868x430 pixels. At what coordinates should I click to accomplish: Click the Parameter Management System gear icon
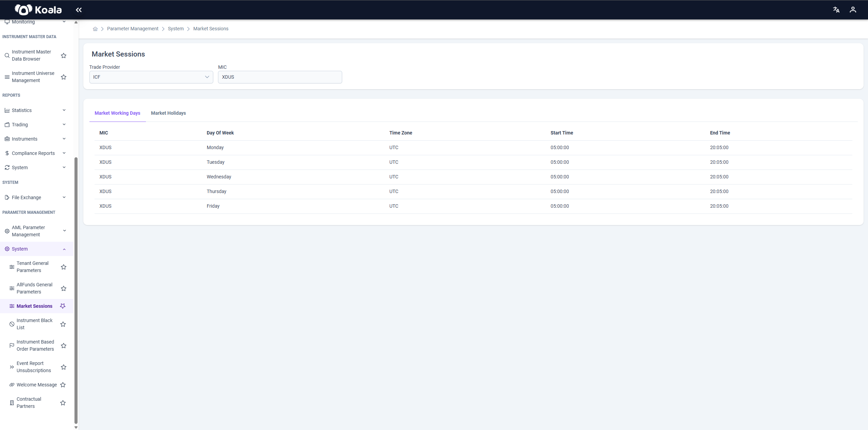[x=7, y=249]
